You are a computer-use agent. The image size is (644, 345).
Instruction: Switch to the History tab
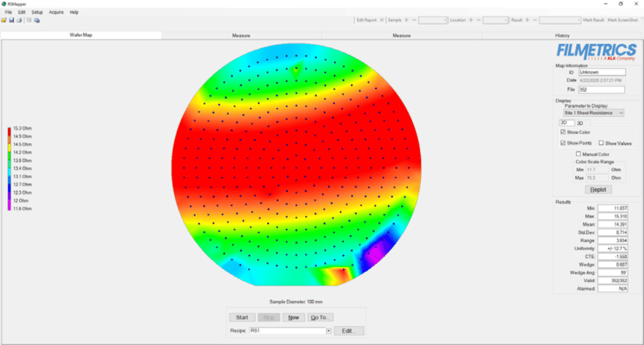tap(562, 35)
